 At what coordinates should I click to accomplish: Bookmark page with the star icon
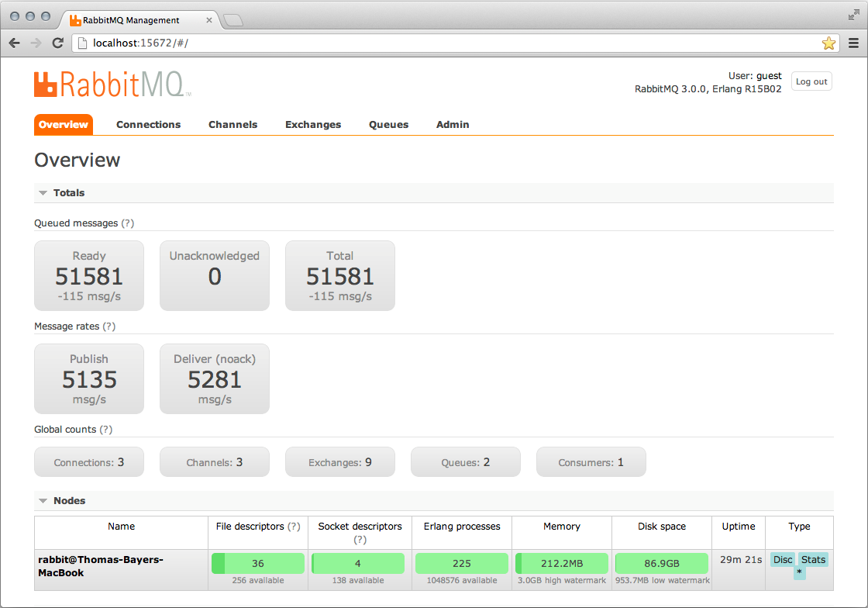point(828,43)
